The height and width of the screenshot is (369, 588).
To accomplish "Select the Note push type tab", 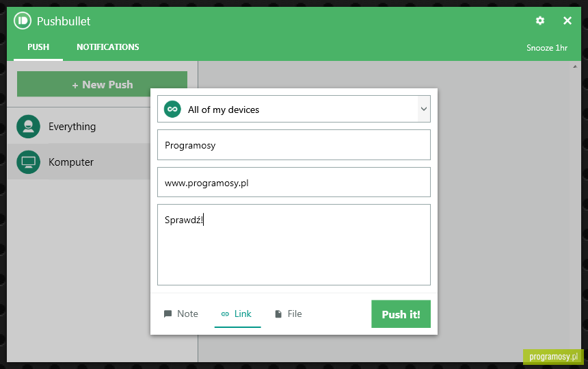I will 181,314.
